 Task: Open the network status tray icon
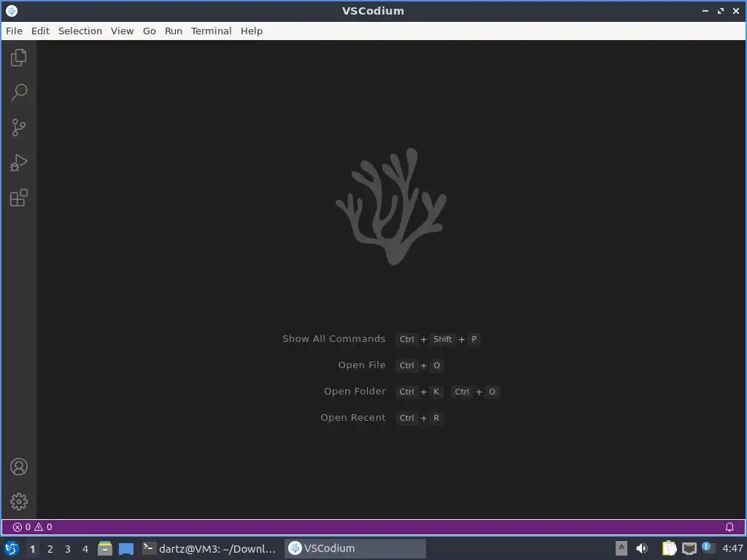(689, 548)
